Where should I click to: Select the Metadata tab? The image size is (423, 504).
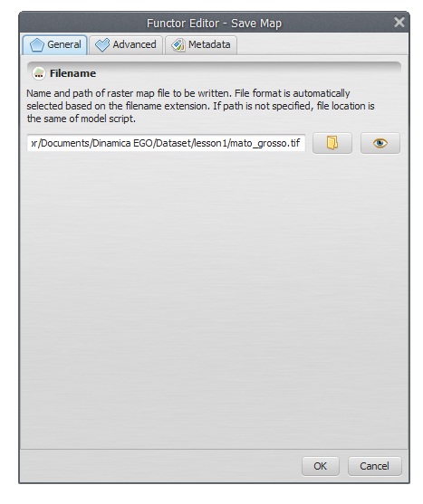(201, 44)
